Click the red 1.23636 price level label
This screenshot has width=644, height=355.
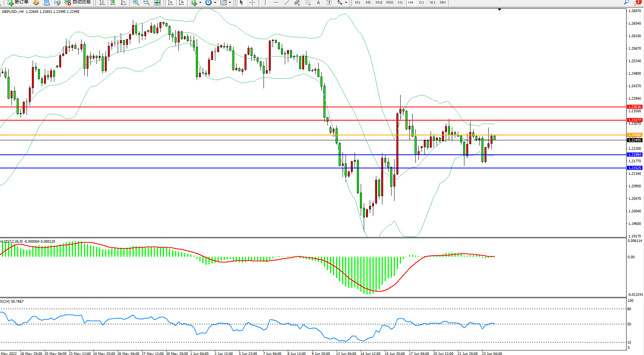point(635,107)
